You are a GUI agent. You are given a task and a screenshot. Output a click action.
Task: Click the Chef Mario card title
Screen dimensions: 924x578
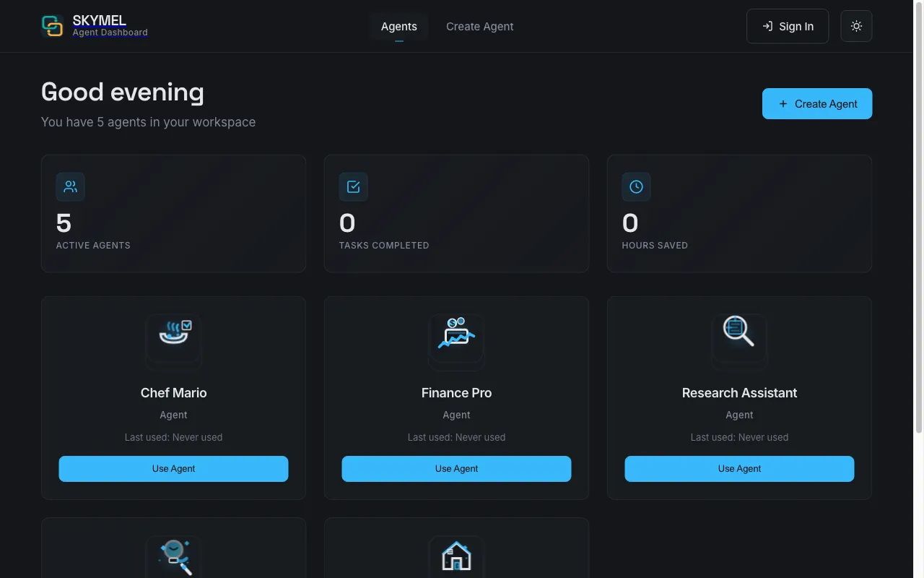coord(173,393)
